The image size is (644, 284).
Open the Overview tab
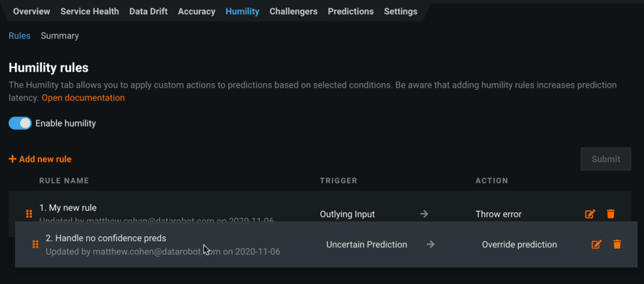click(31, 11)
